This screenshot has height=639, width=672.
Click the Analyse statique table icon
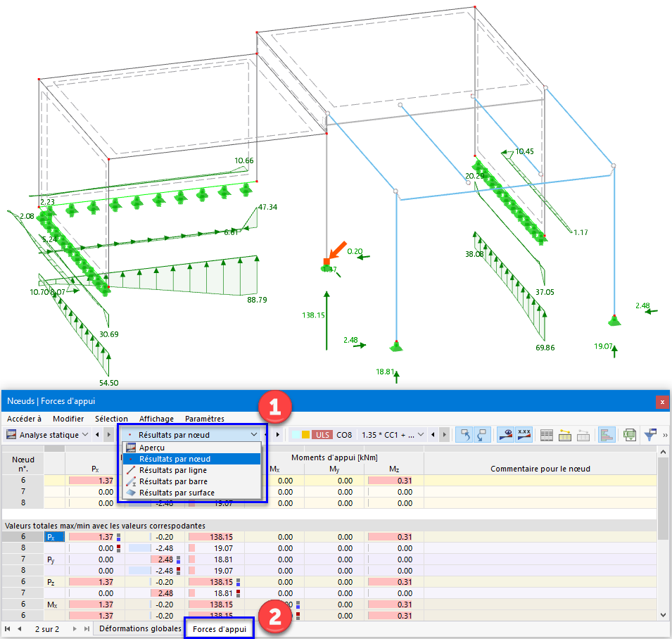(11, 435)
